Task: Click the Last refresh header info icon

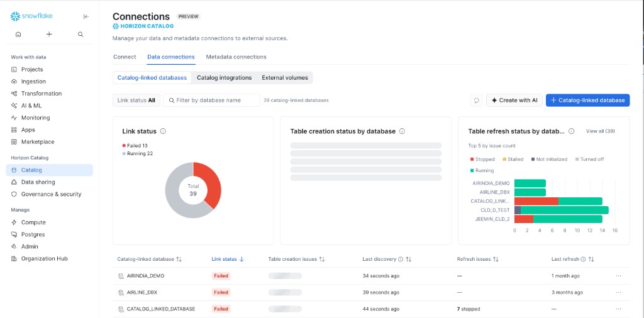Action: 583,260
